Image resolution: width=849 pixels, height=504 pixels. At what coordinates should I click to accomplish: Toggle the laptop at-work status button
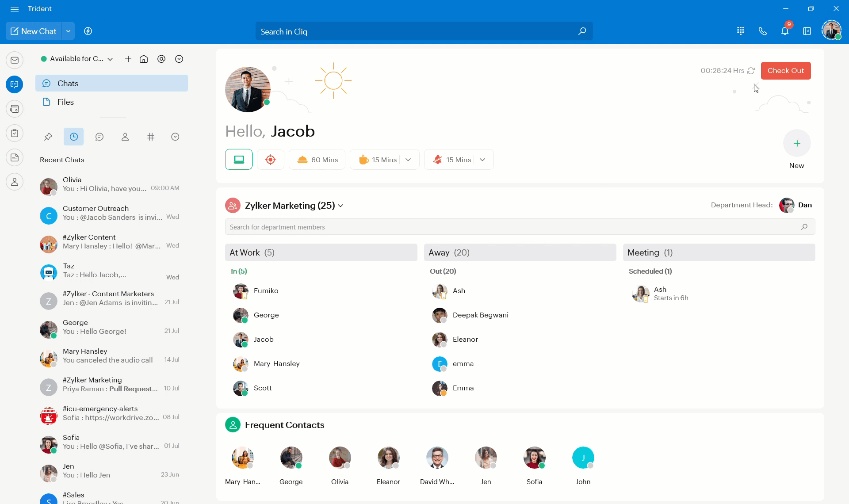(x=239, y=160)
